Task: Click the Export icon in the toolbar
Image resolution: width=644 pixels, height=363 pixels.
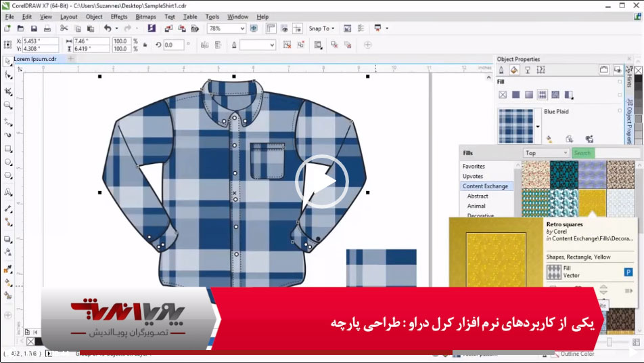Action: (182, 28)
